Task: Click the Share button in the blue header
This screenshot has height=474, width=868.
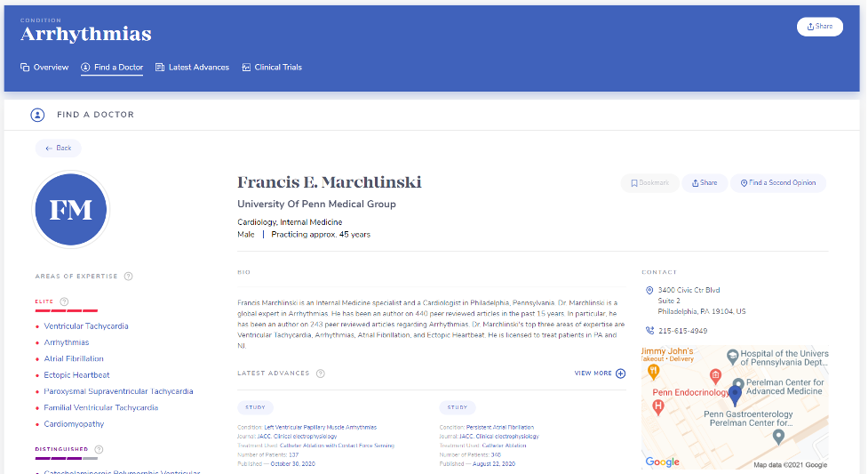Action: tap(819, 27)
